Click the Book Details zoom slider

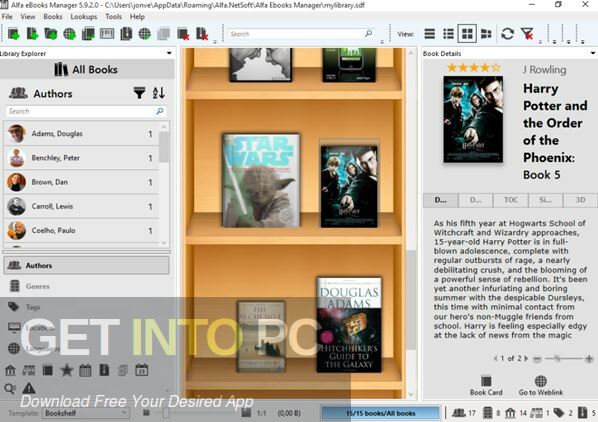click(564, 358)
